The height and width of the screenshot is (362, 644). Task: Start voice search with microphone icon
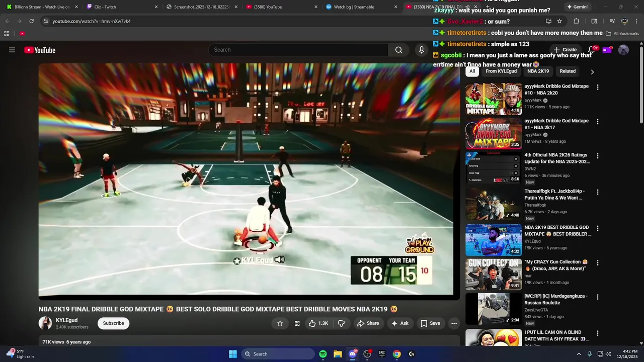pos(422,50)
